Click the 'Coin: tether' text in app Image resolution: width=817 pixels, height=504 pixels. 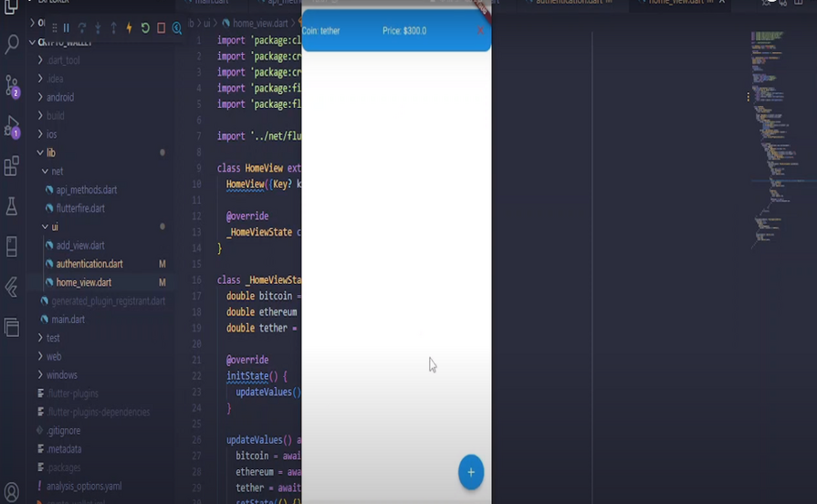point(321,31)
